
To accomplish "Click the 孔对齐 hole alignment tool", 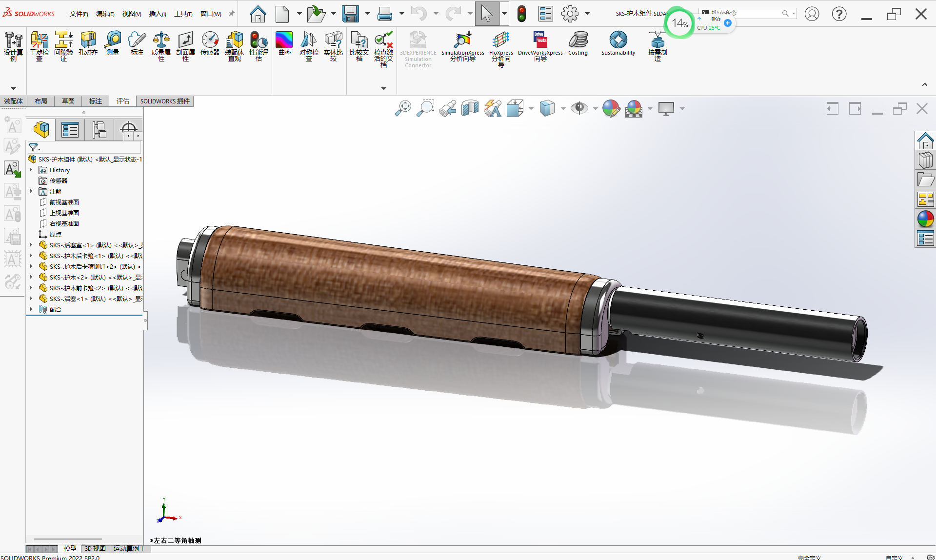I will pyautogui.click(x=88, y=43).
